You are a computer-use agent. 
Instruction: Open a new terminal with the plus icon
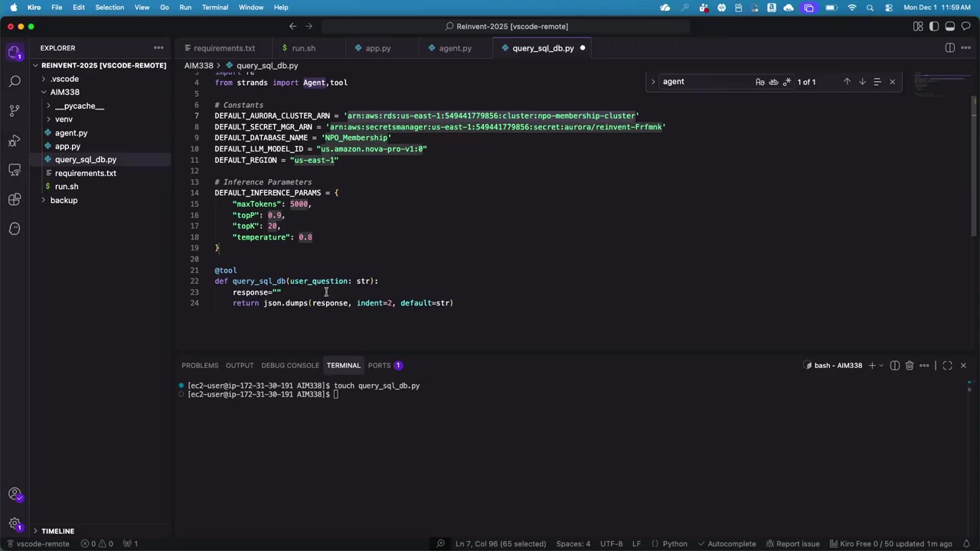pyautogui.click(x=872, y=365)
